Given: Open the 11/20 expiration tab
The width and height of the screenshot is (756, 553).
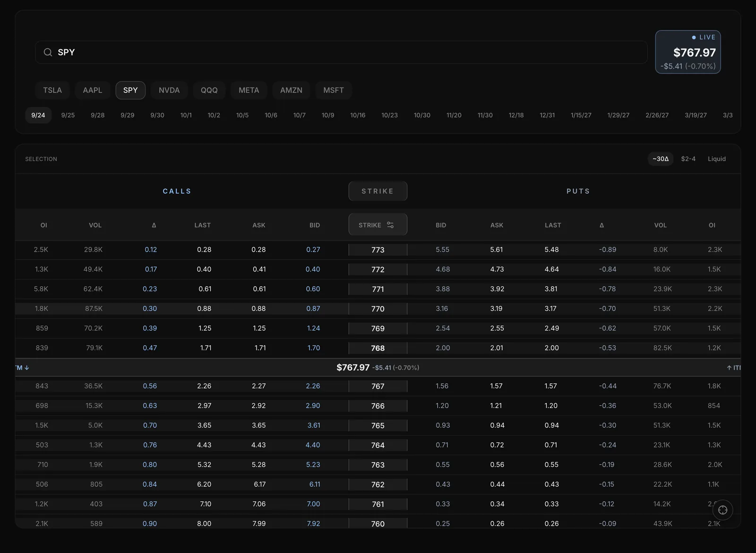Looking at the screenshot, I should [454, 115].
